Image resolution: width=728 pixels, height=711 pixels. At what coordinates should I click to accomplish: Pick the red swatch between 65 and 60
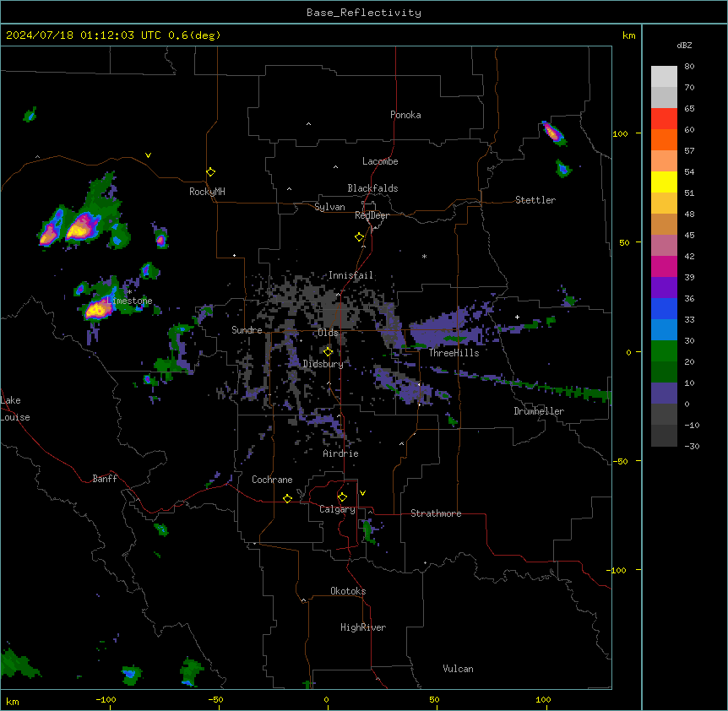pyautogui.click(x=664, y=119)
